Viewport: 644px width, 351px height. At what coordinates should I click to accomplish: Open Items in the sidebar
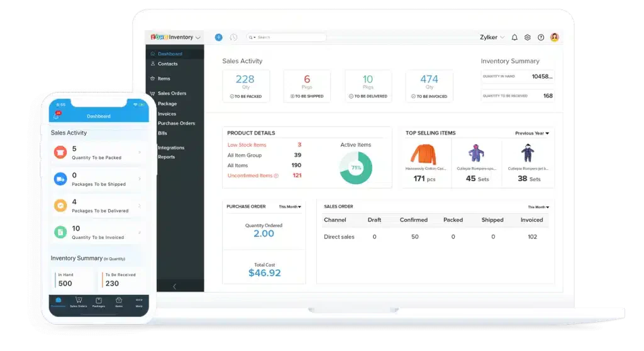click(164, 79)
